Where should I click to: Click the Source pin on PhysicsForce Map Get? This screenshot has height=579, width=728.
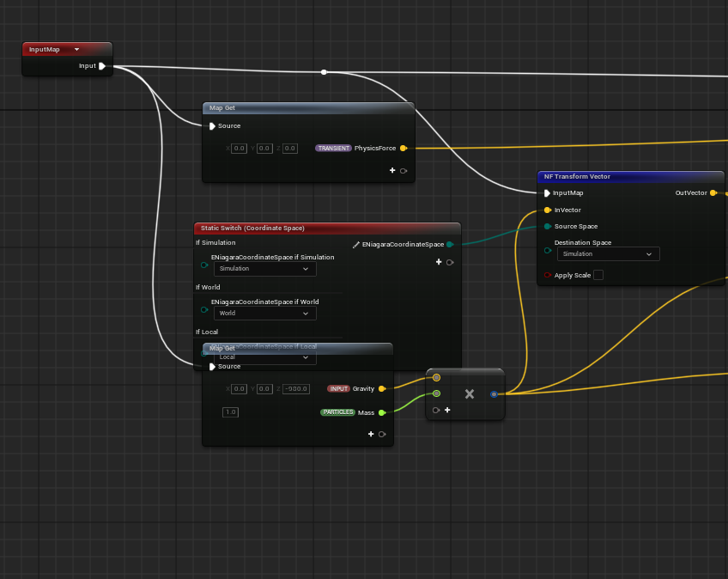pos(212,126)
